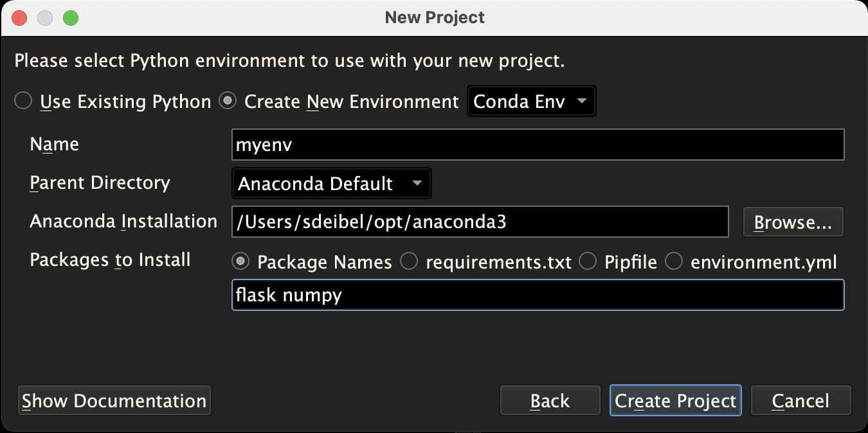Expand the Anaconda Default parent directory dropdown
Screen dimensions: 868x433
click(x=331, y=184)
